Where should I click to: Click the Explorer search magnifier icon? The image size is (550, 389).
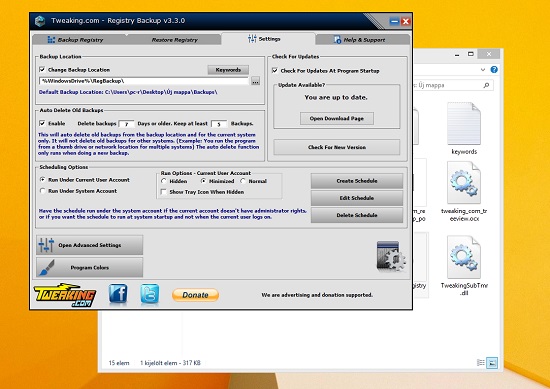pyautogui.click(x=486, y=85)
